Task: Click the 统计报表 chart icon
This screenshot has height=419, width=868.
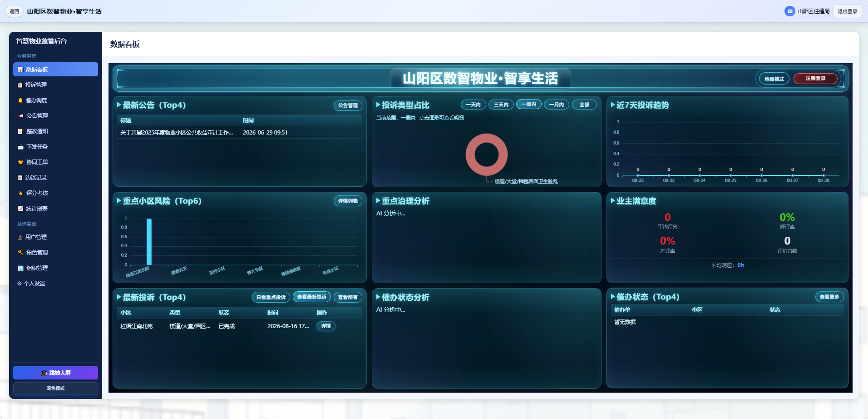Action: [20, 209]
